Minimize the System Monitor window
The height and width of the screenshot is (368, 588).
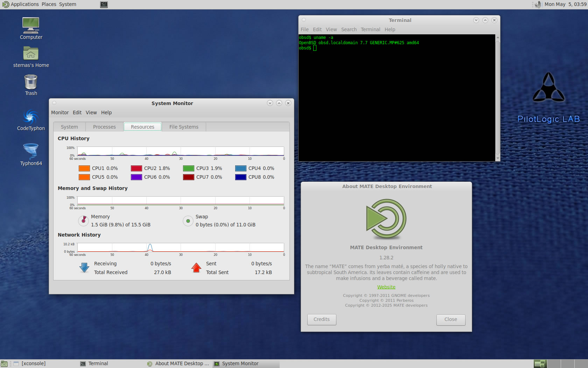tap(270, 103)
